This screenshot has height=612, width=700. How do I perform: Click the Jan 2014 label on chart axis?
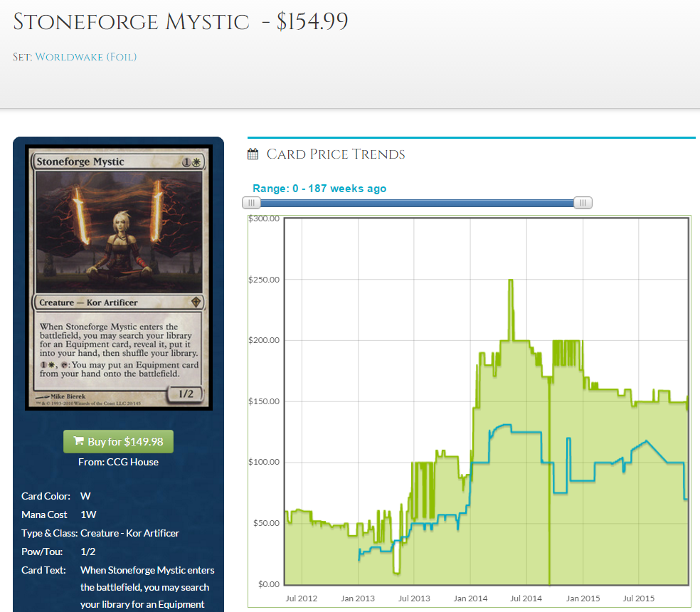point(470,598)
